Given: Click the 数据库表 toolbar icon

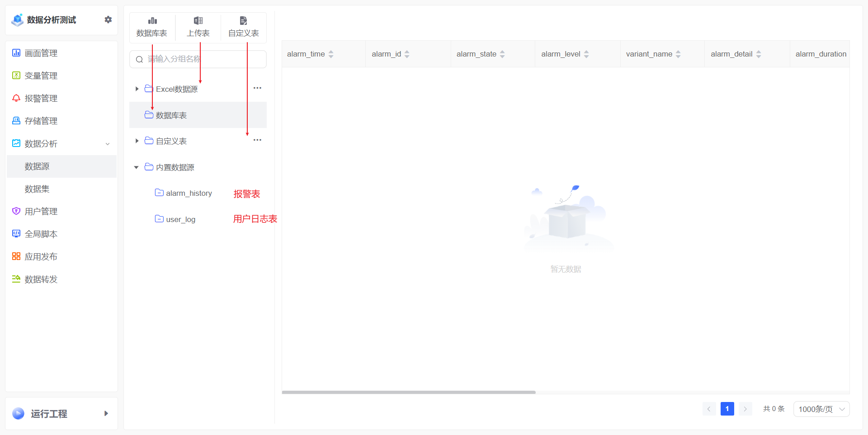Looking at the screenshot, I should pyautogui.click(x=152, y=21).
